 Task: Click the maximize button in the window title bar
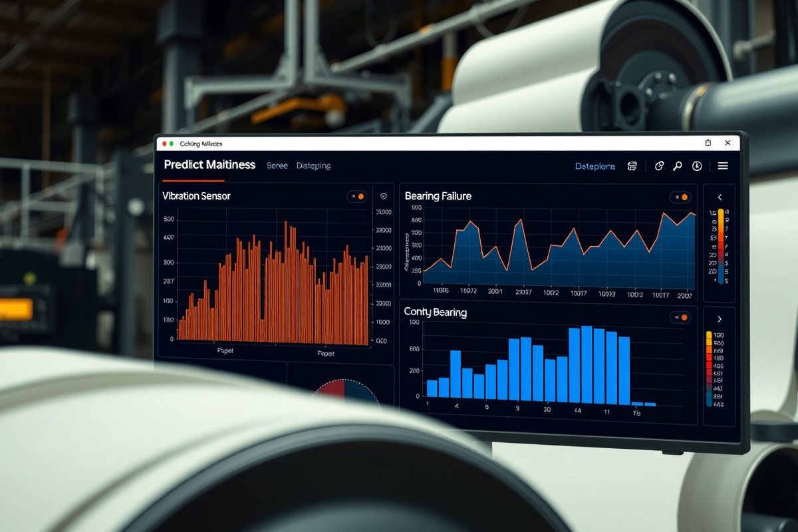[708, 143]
